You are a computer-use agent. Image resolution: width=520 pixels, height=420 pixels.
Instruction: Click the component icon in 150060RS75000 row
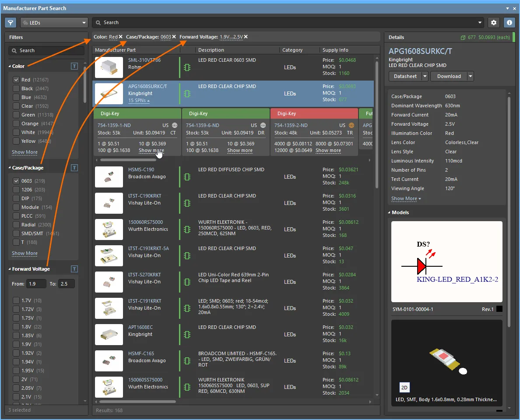187,229
